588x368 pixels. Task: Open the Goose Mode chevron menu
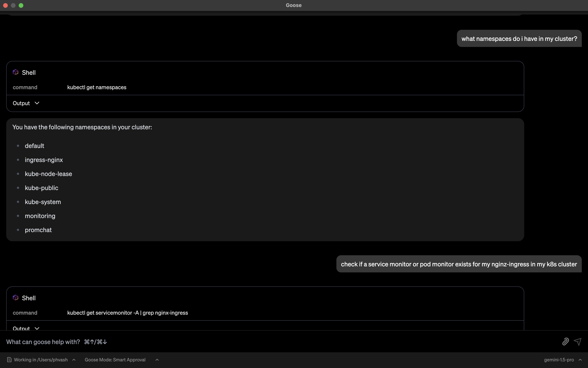tap(157, 360)
